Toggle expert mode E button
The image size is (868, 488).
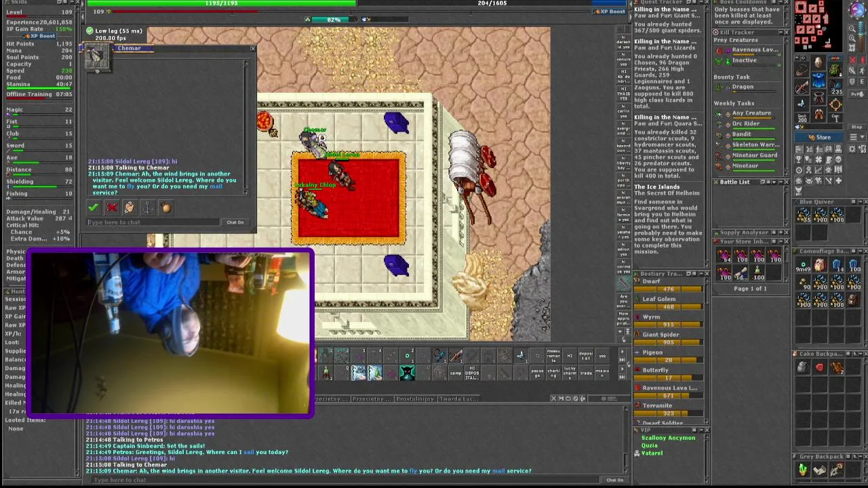click(x=861, y=81)
